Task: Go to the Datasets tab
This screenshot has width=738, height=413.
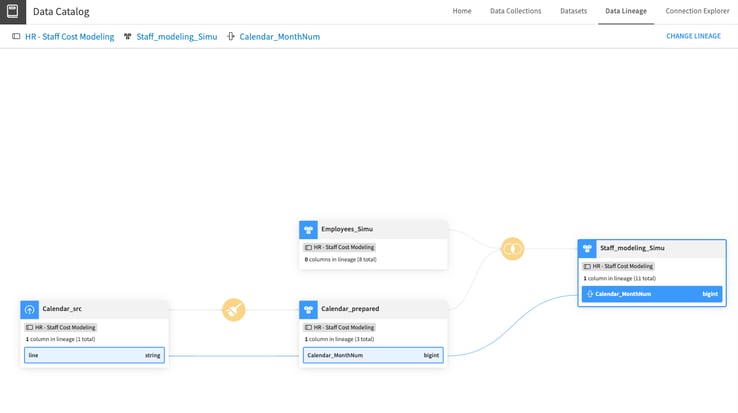Action: click(x=573, y=11)
